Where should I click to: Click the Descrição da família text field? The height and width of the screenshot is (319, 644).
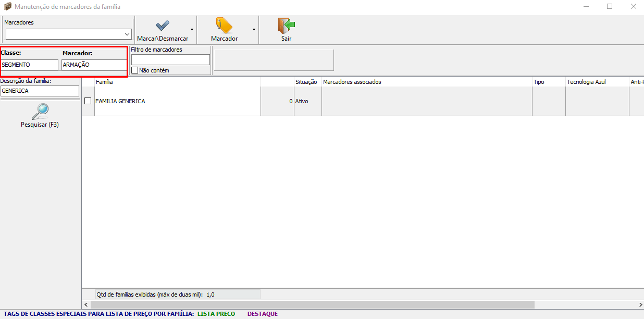click(x=40, y=91)
